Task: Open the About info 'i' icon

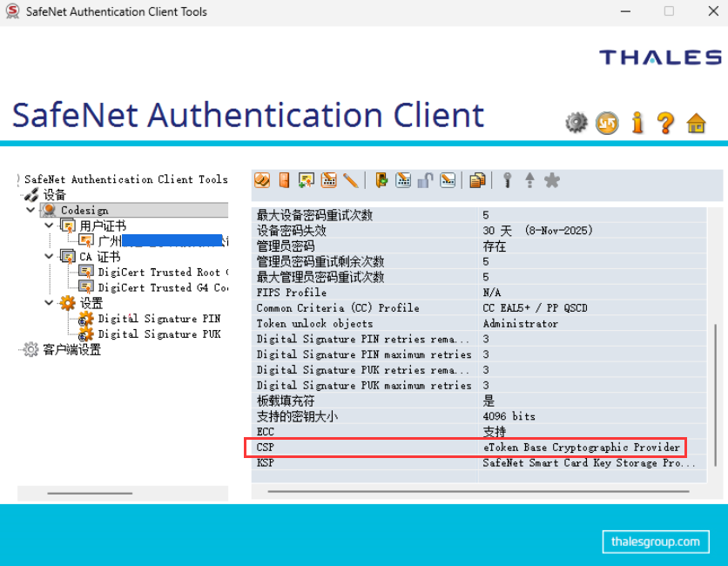Action: coord(637,123)
